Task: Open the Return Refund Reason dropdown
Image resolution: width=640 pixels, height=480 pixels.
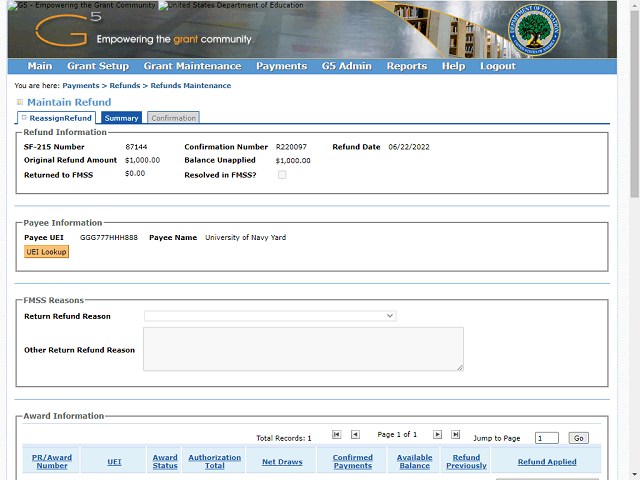Action: [x=270, y=316]
